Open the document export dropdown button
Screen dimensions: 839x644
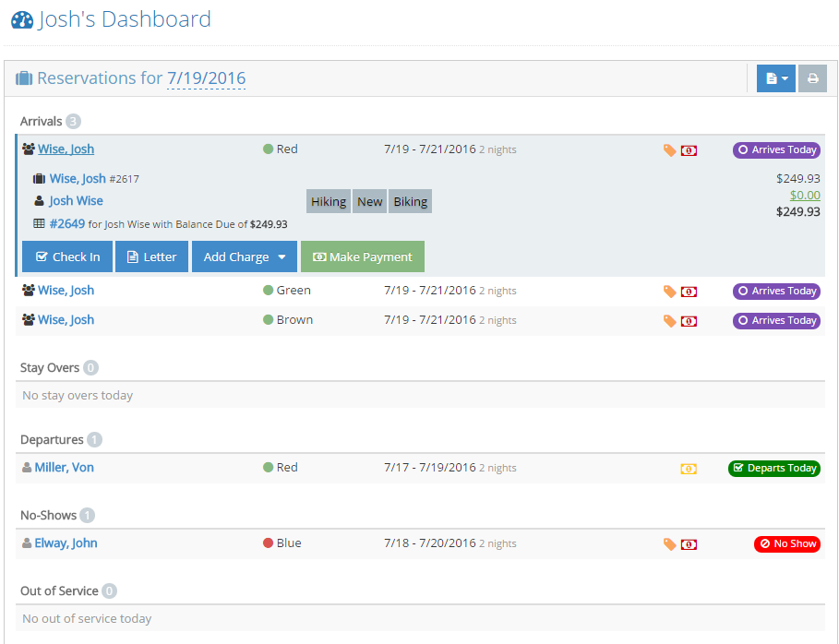[775, 78]
